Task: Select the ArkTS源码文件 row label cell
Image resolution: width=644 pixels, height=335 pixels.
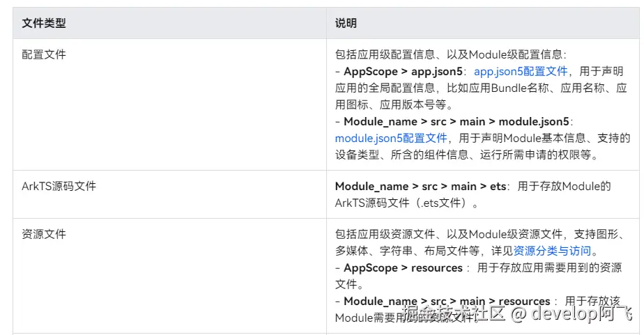Action: [59, 186]
